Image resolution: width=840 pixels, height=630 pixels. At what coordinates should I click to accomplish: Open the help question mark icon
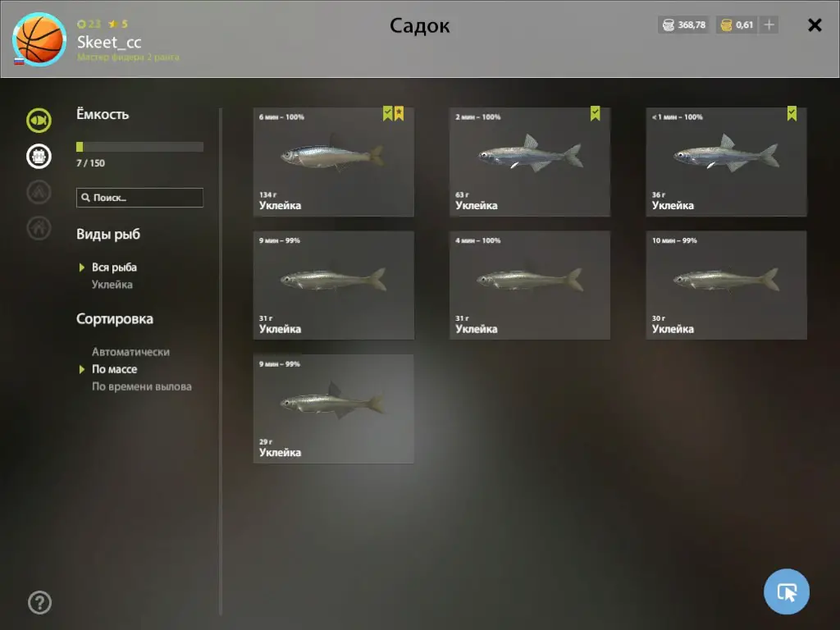39,603
